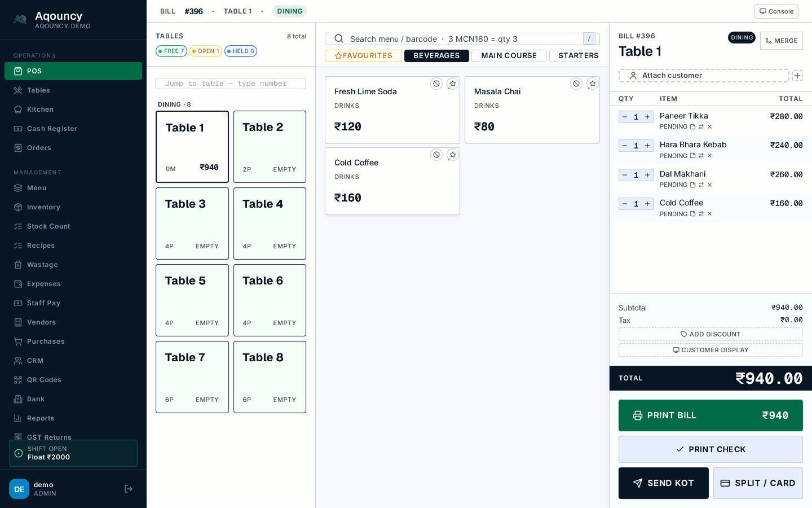This screenshot has width=812, height=508.
Task: Click the Print Check button
Action: coord(710,449)
